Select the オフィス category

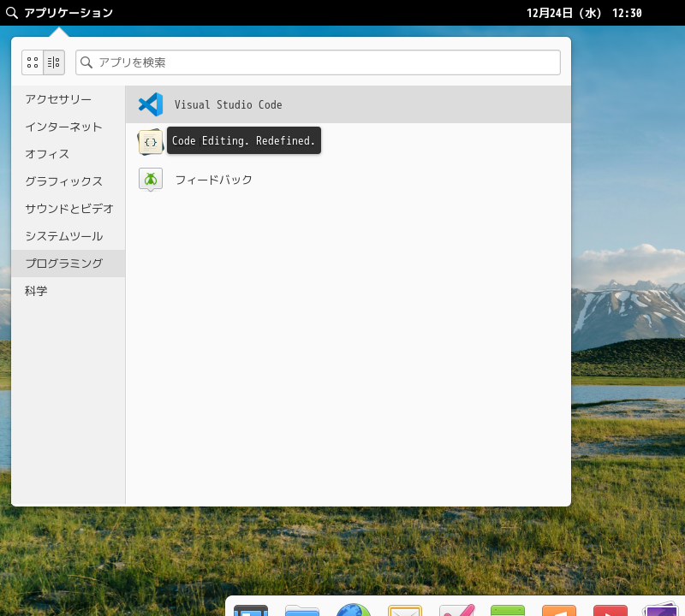point(68,154)
